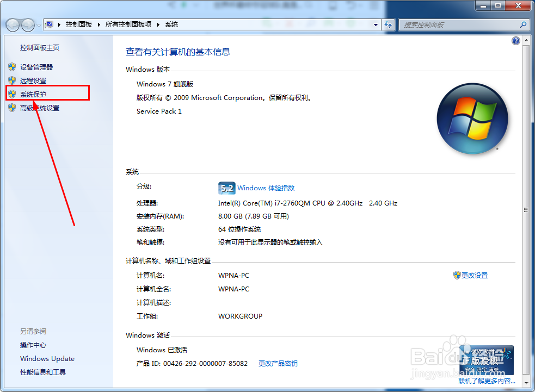Select 所有控制面板项 in the breadcrumb

tap(128, 24)
